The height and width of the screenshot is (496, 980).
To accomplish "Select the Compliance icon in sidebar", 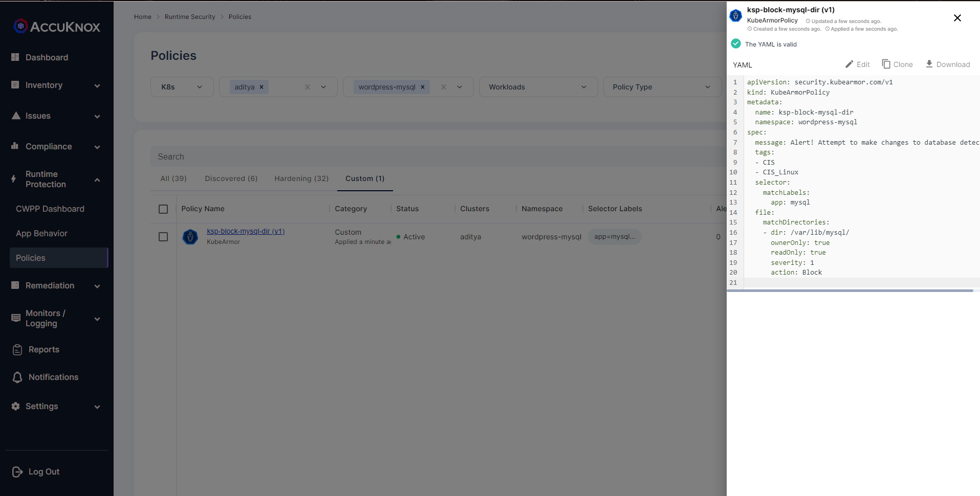I will click(x=17, y=146).
